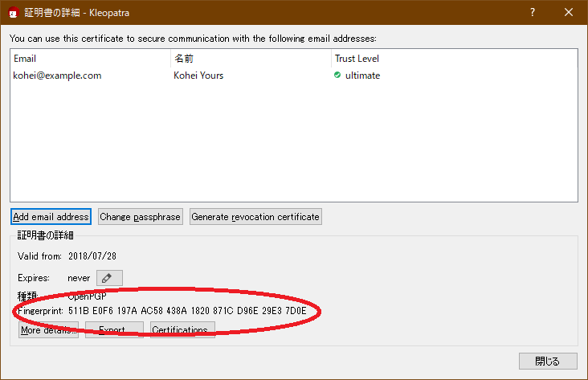Click the fingerprint value 511B E0F6 197A
This screenshot has width=588, height=380.
point(187,311)
